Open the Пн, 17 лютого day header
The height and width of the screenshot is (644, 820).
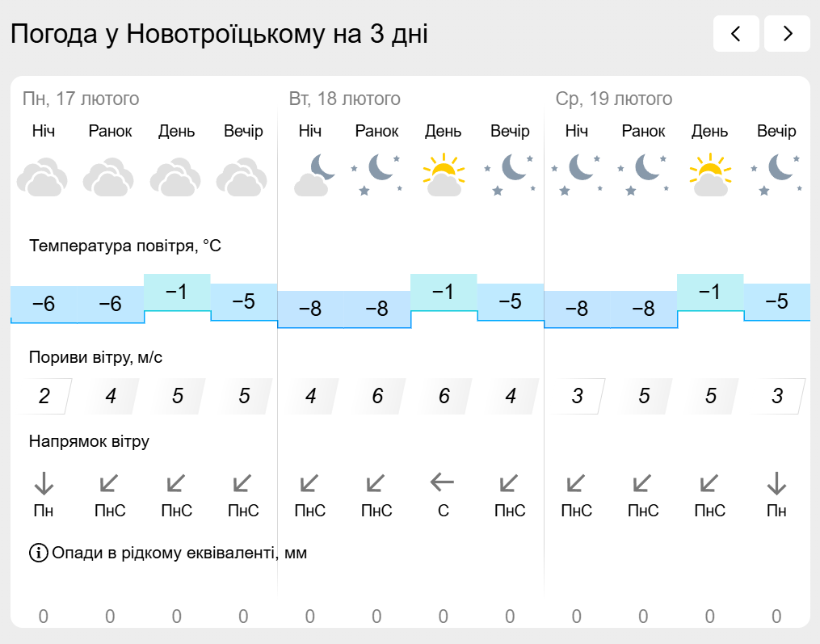tap(81, 99)
